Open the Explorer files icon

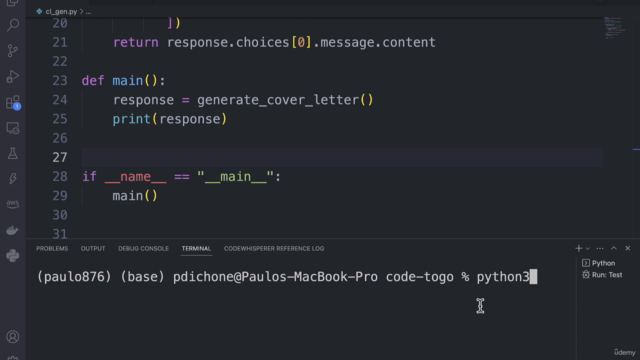point(13,3)
